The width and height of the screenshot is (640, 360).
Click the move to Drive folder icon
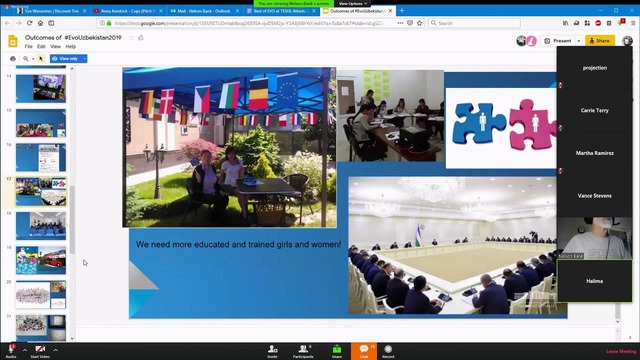point(141,38)
